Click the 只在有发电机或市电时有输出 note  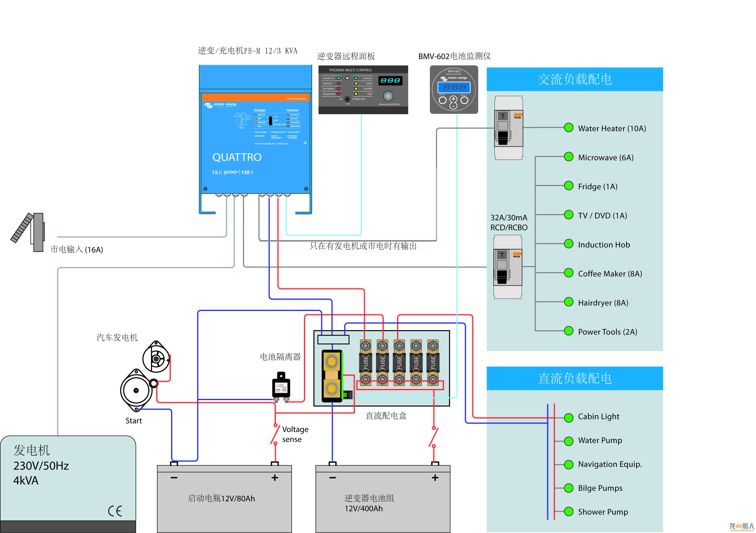click(363, 246)
